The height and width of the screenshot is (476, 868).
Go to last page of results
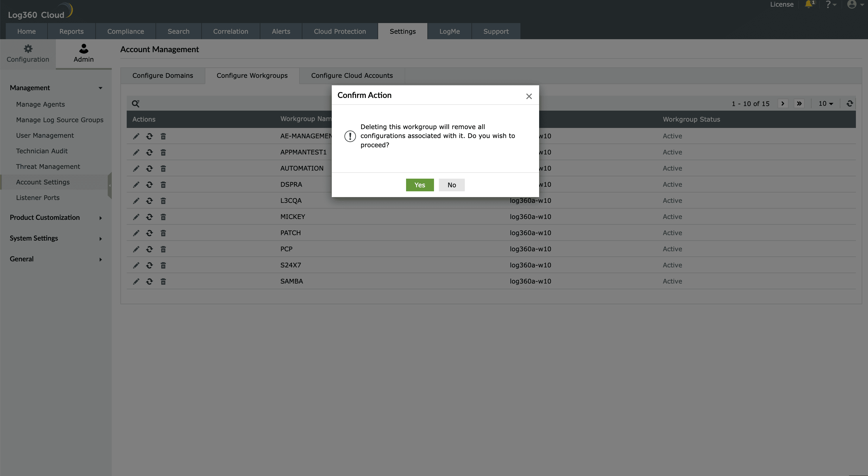coord(799,103)
